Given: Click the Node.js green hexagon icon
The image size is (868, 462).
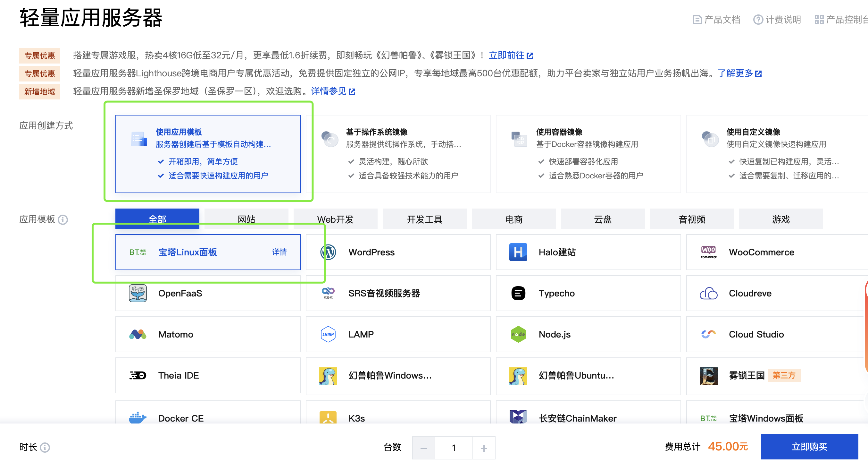Looking at the screenshot, I should 518,334.
